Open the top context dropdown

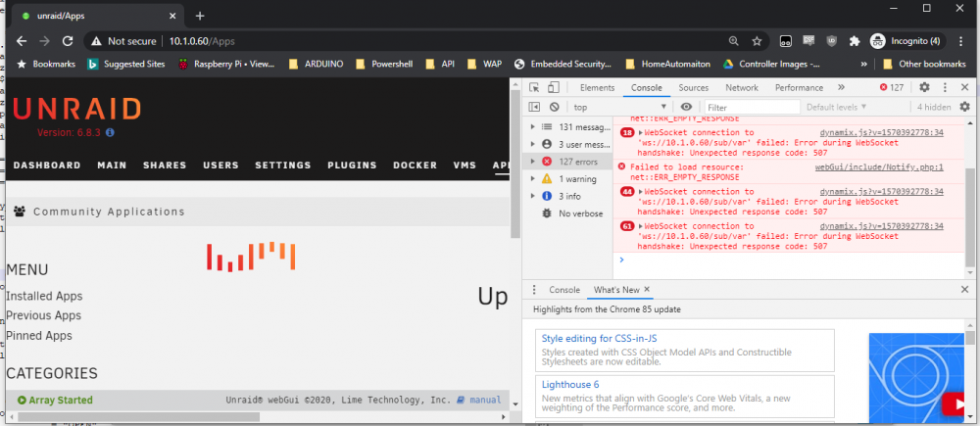click(620, 107)
